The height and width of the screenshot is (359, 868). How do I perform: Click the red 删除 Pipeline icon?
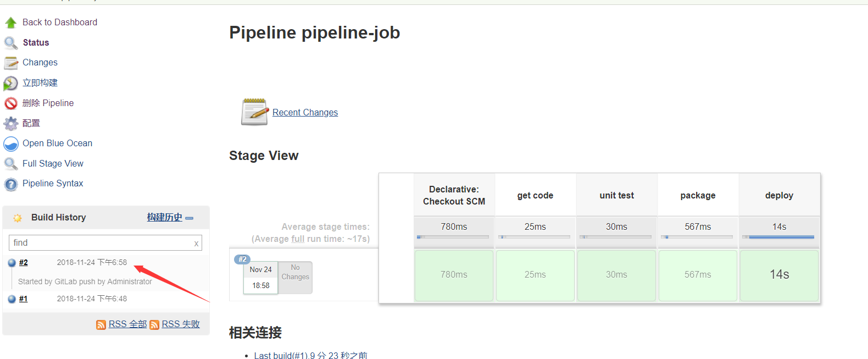point(11,103)
